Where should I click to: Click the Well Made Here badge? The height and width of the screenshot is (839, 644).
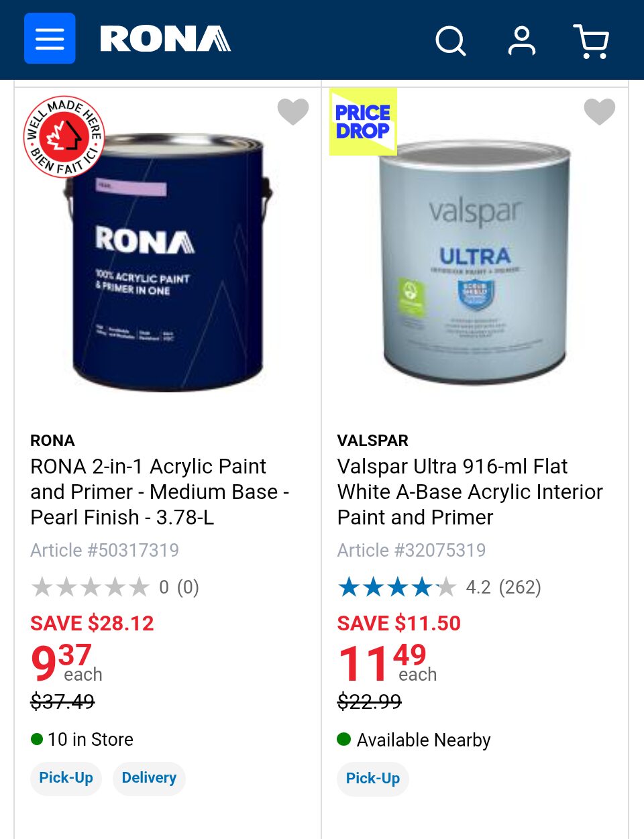tap(64, 137)
